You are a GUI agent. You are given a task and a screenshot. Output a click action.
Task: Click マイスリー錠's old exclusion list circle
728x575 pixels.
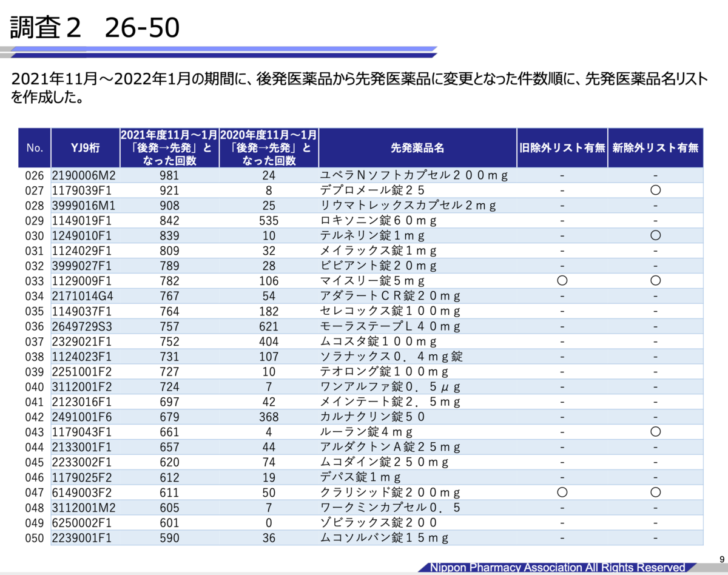click(x=562, y=281)
